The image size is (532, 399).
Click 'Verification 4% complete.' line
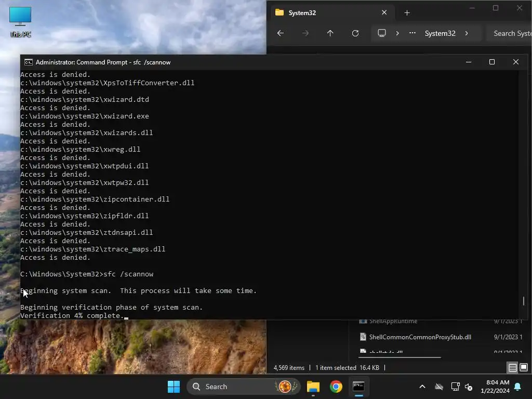pos(72,315)
